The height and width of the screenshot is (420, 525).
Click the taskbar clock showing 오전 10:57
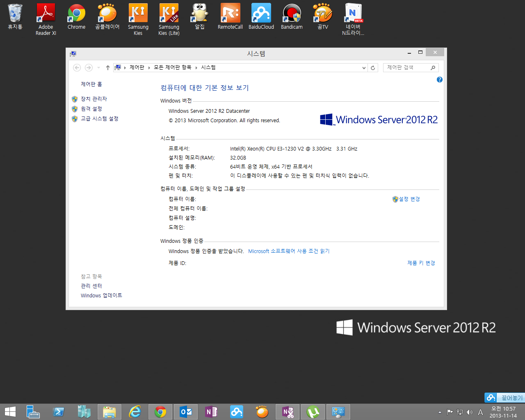[503, 412]
